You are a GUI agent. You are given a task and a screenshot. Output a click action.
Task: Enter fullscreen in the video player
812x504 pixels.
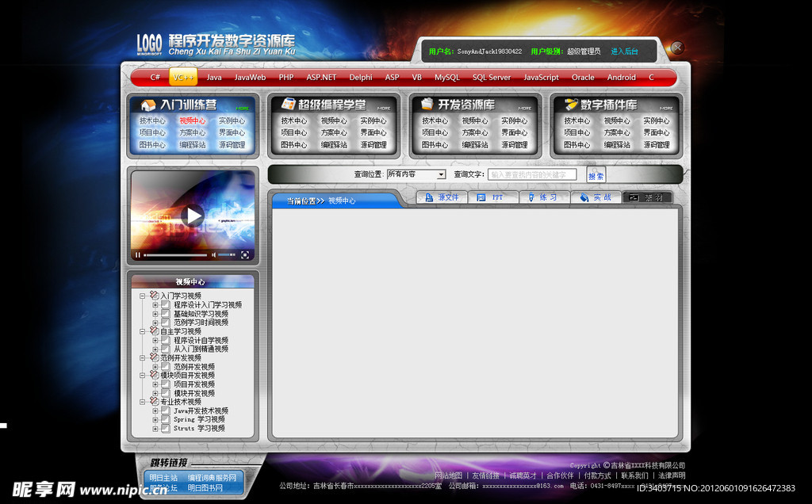245,255
